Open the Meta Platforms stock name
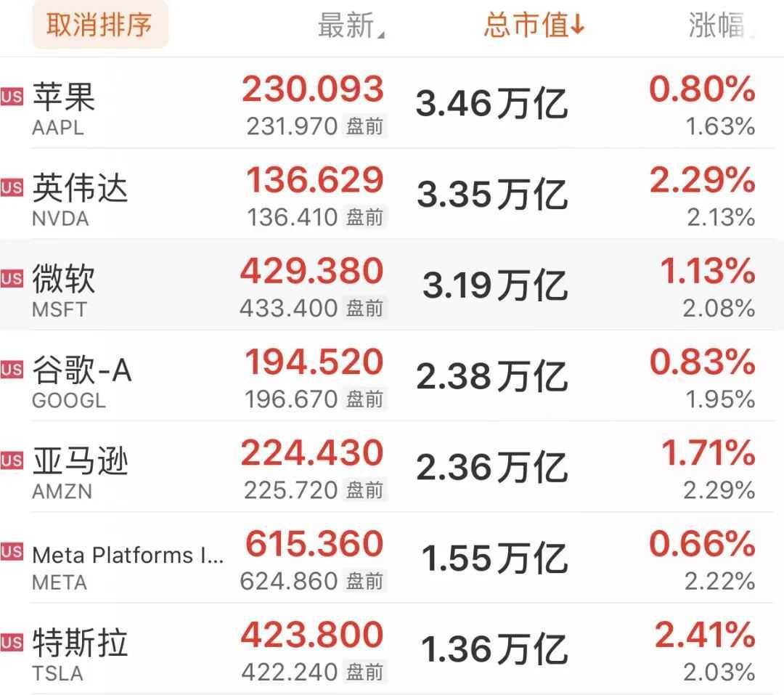The height and width of the screenshot is (695, 784). pyautogui.click(x=128, y=556)
